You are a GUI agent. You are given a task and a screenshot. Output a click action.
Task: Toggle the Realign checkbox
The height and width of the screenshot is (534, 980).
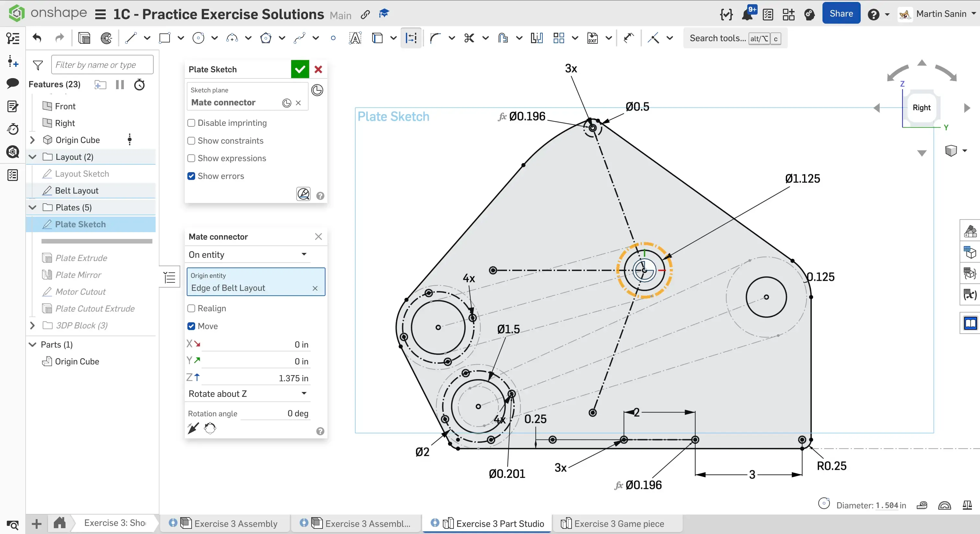click(x=191, y=308)
